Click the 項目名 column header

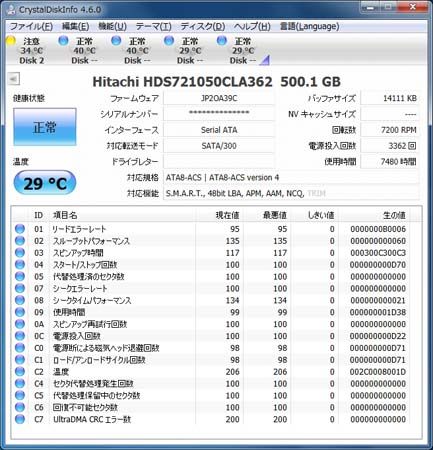tap(65, 215)
